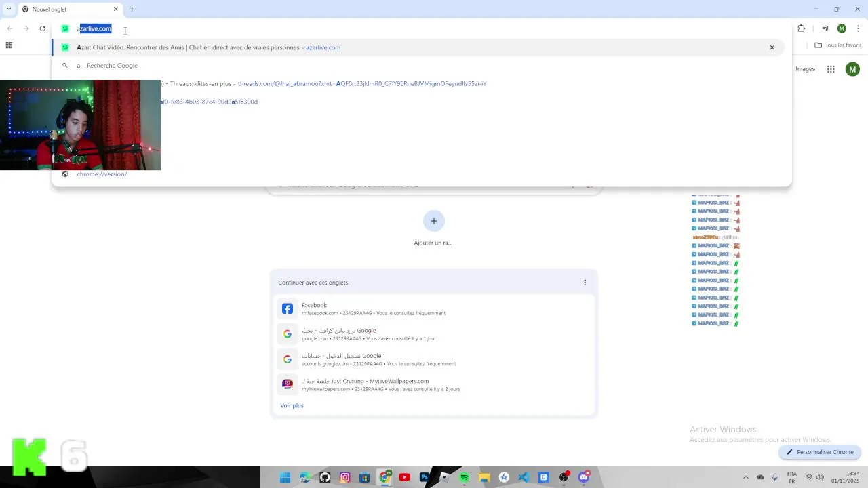Open the Chrome three-dot menu
Screen dimensions: 868x488
857,28
